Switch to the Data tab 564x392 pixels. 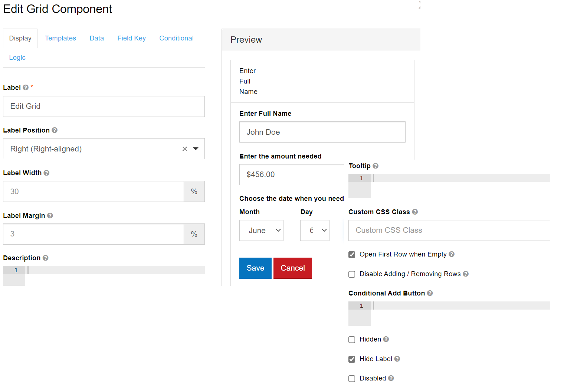(97, 38)
